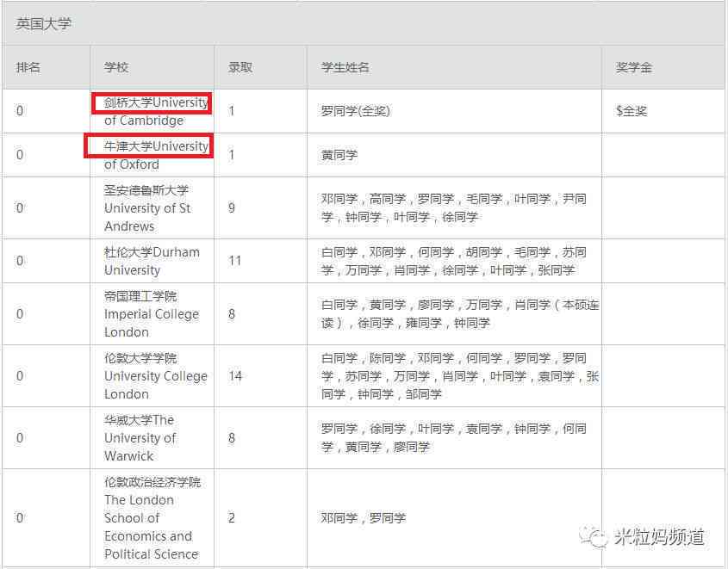
Task: Click rank 0 in the Durham row
Action: point(20,261)
